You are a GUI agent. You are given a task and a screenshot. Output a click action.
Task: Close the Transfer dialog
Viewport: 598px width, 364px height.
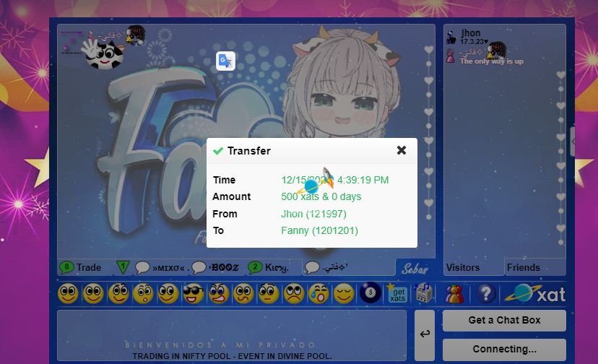402,150
